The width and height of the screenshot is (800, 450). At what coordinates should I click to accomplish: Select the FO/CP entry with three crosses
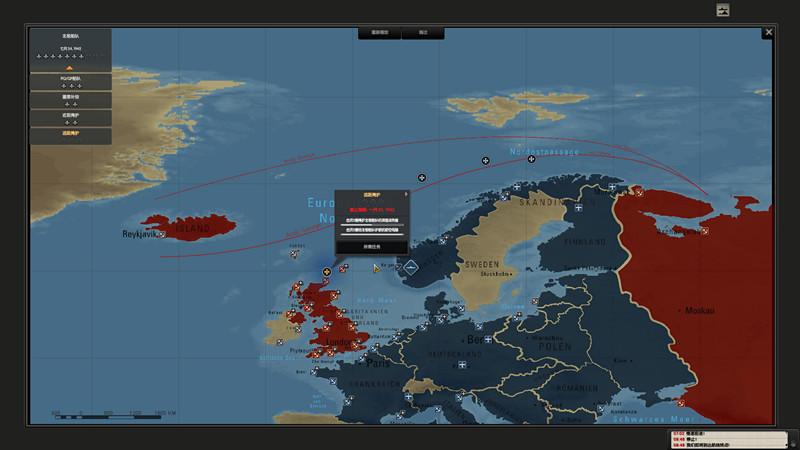click(x=70, y=82)
